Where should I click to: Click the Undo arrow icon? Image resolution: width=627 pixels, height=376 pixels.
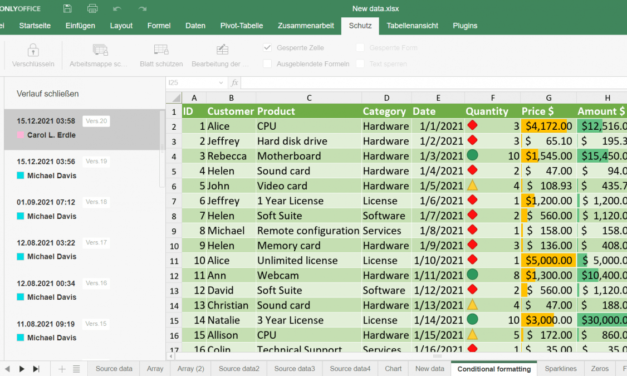[x=117, y=8]
